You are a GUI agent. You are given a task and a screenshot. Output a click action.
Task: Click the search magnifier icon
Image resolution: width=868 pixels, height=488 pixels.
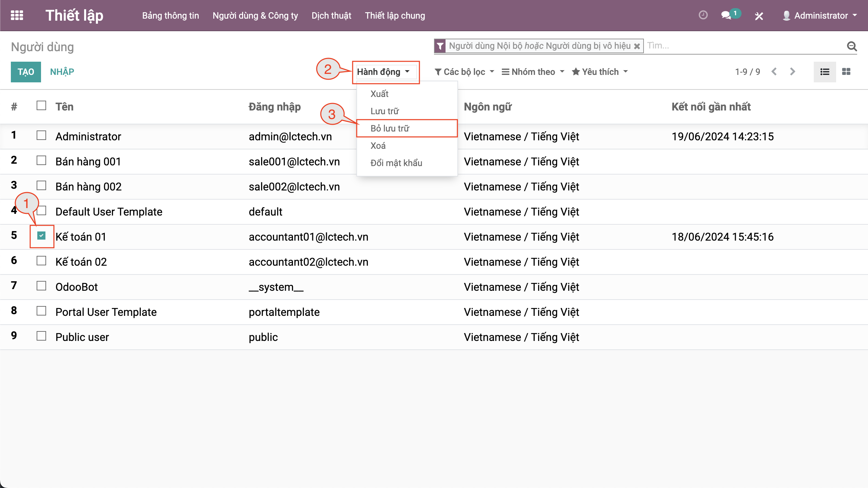click(852, 46)
